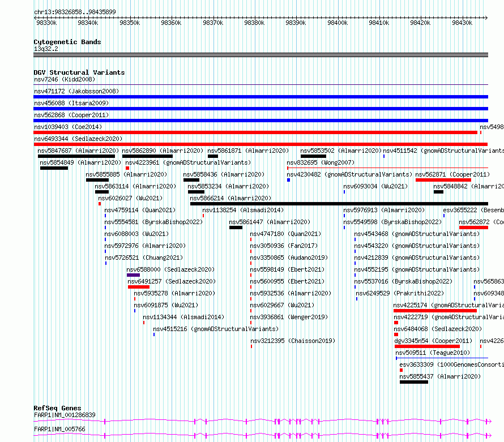Click the nsv5854849 (Almarri2020) label

(x=80, y=162)
